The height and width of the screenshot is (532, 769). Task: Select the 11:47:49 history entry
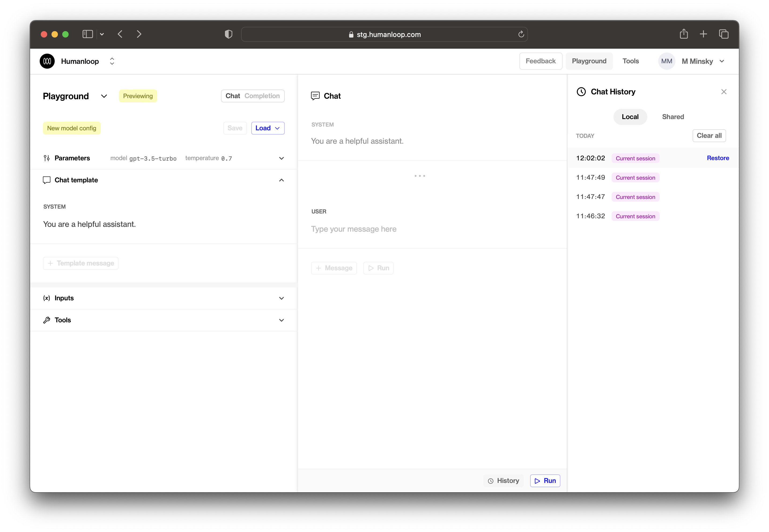(x=652, y=178)
